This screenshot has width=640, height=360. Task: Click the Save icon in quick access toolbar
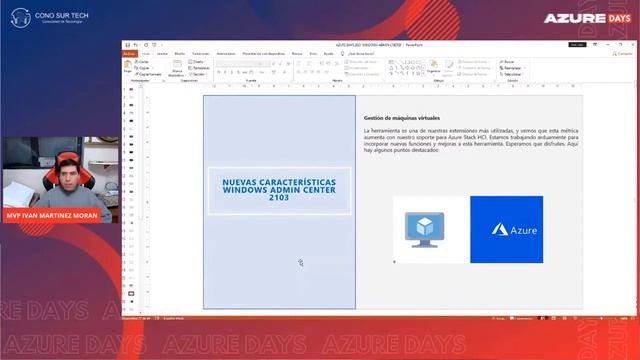click(x=127, y=45)
